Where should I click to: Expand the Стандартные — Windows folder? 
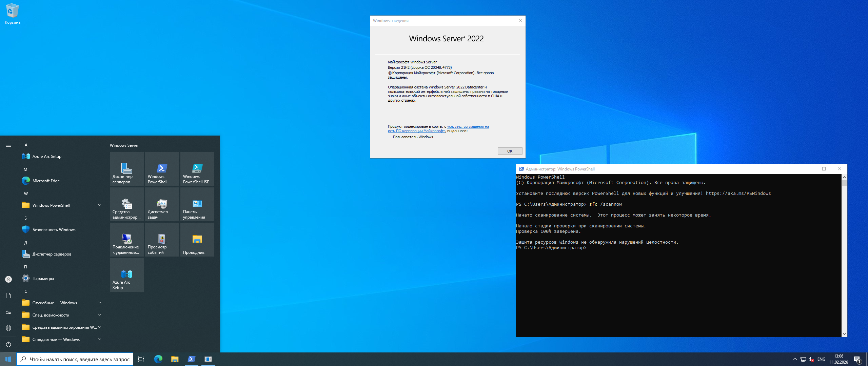tap(61, 340)
